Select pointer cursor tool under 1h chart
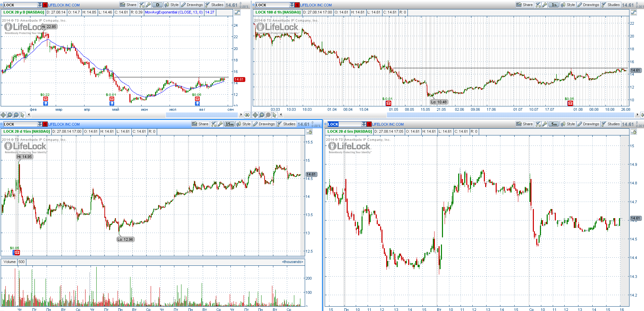Viewport: 644px width, 311px height. click(x=275, y=115)
